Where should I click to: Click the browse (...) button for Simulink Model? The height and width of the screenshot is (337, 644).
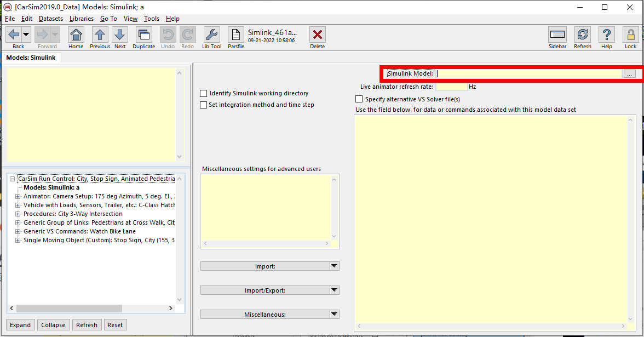629,73
